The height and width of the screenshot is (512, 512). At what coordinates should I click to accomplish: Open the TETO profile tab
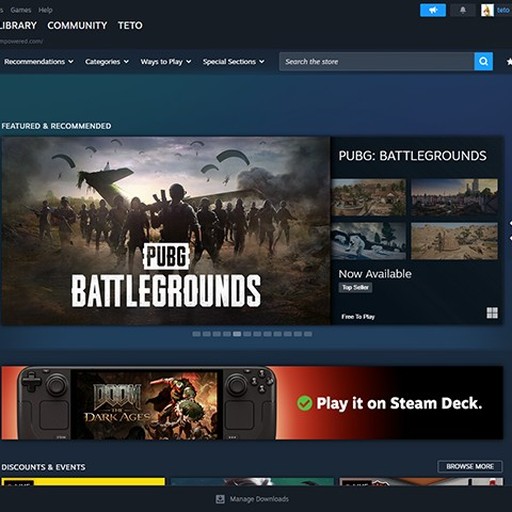pyautogui.click(x=130, y=25)
